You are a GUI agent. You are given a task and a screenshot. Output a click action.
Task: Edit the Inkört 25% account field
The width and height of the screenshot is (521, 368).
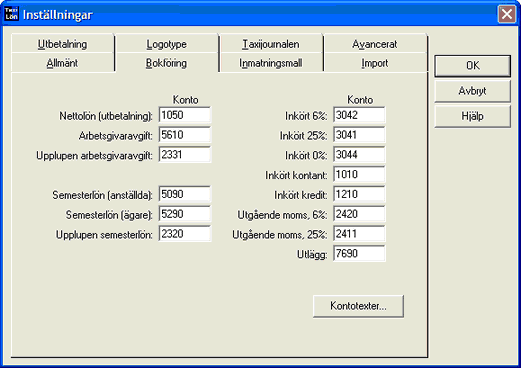(x=359, y=135)
